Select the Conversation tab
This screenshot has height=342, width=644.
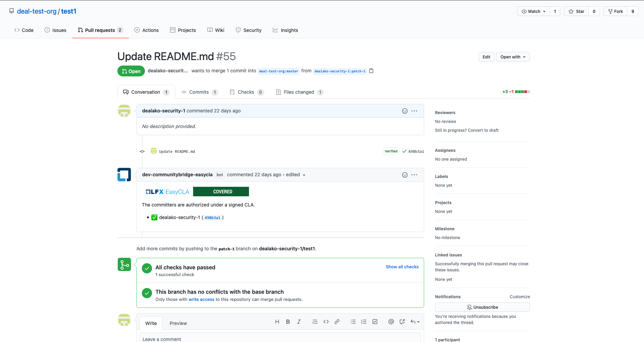click(146, 92)
